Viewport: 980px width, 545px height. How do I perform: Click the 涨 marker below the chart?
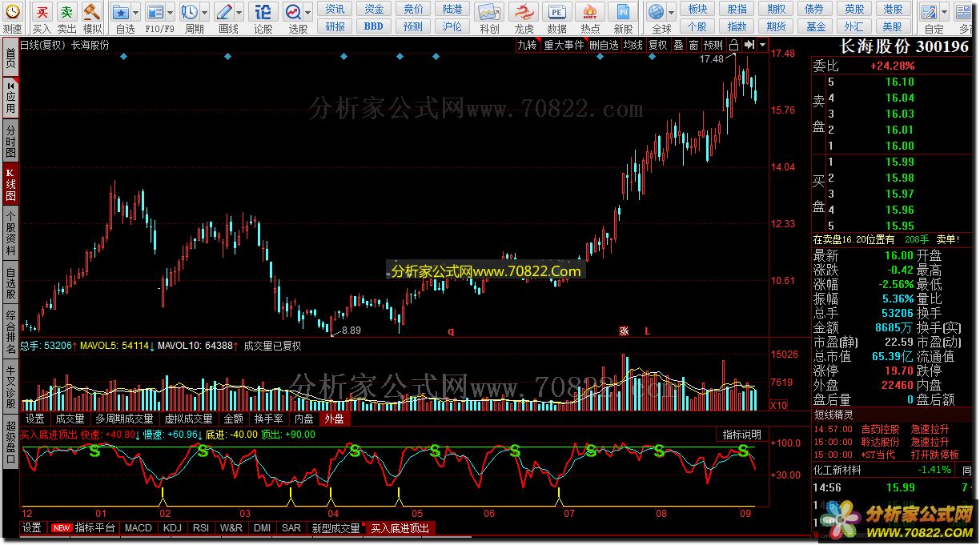[624, 331]
